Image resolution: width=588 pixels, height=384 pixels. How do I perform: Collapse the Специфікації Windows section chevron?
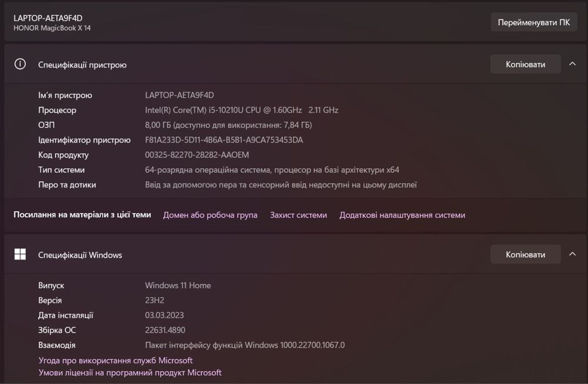pos(572,255)
